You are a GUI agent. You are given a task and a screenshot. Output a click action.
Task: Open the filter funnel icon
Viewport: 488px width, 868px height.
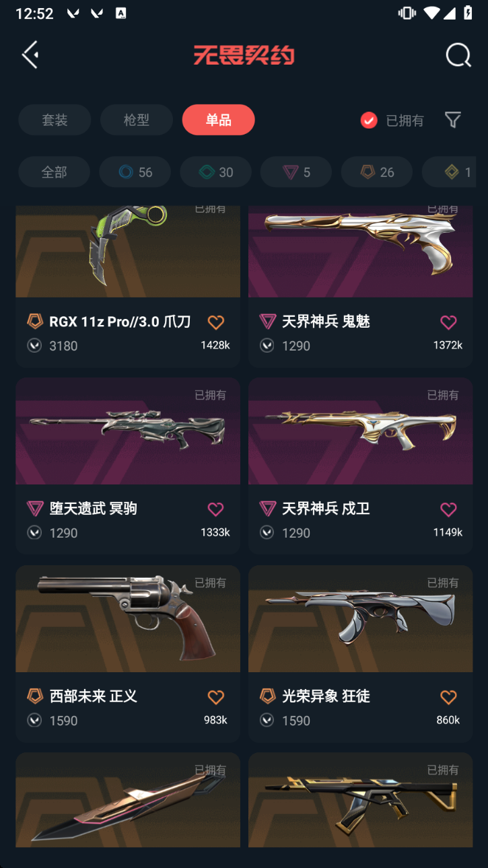pyautogui.click(x=453, y=120)
